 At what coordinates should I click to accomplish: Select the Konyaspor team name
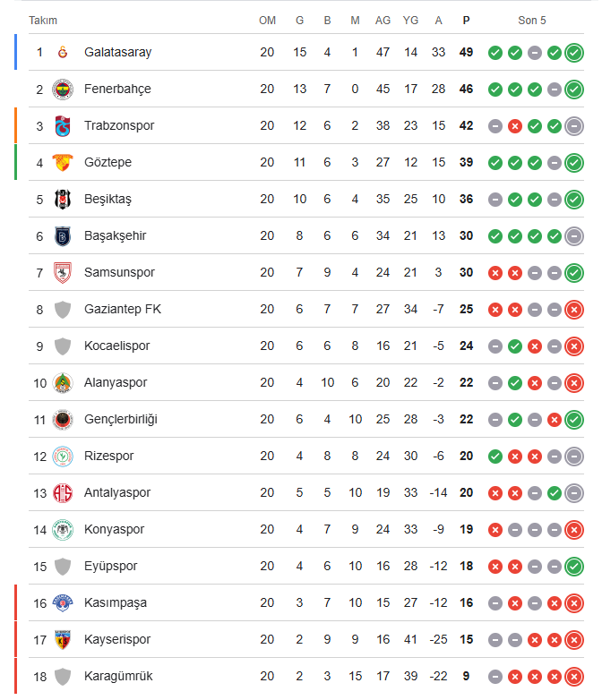(114, 529)
